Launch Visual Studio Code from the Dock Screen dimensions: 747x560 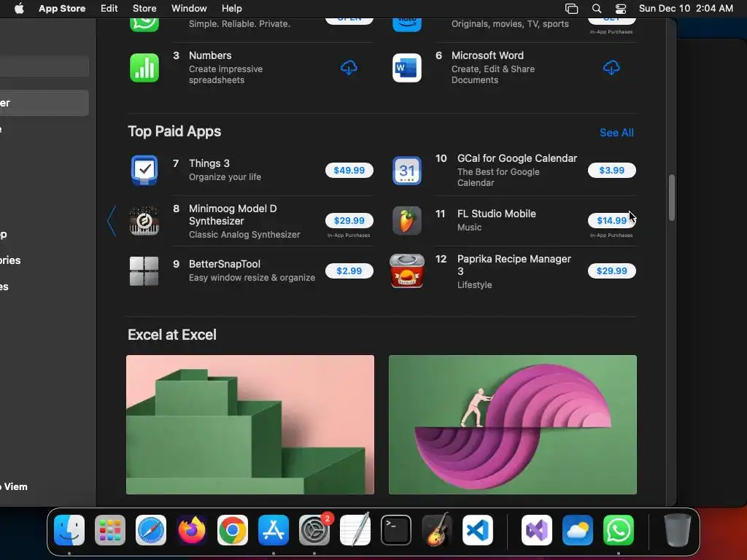coord(478,530)
